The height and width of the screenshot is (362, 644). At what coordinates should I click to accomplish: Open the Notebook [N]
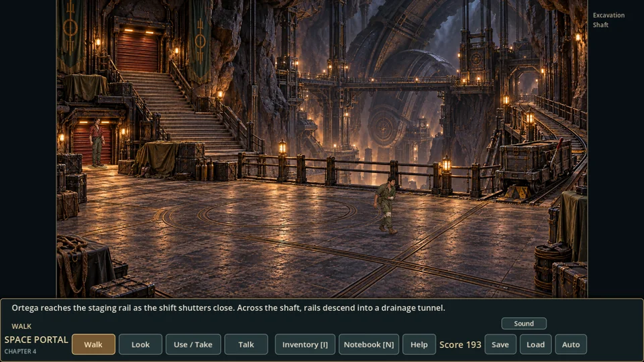click(x=369, y=345)
